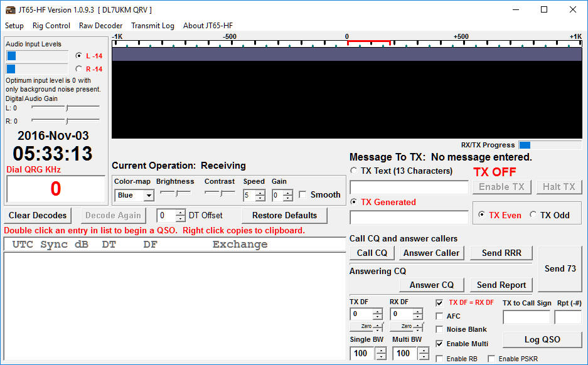Screen dimensions: 588x365
Task: Increase the Single BW value
Action: [381, 351]
